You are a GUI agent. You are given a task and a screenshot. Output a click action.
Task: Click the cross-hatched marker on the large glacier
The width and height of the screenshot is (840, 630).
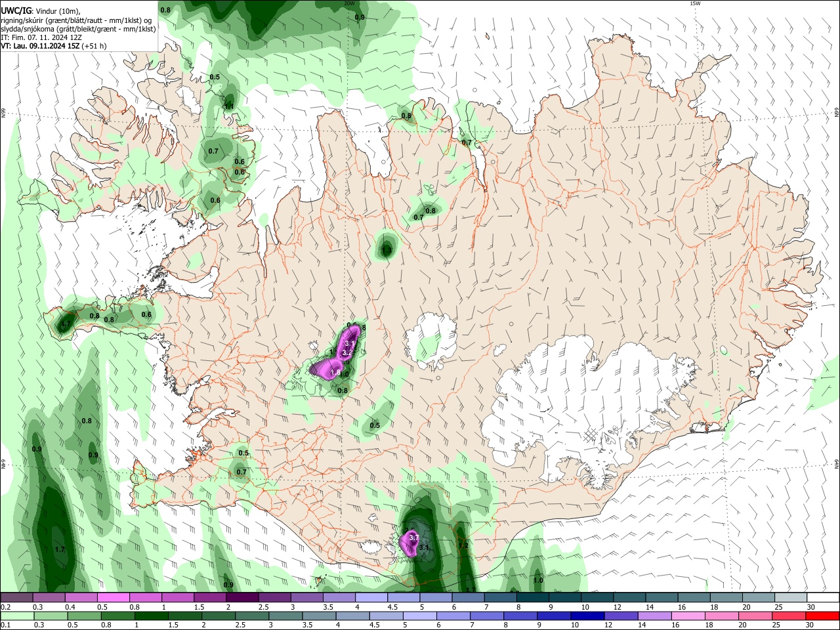[590, 434]
